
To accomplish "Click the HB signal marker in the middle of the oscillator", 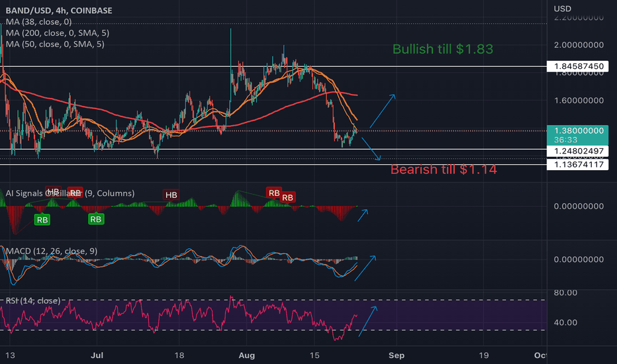I will 171,195.
